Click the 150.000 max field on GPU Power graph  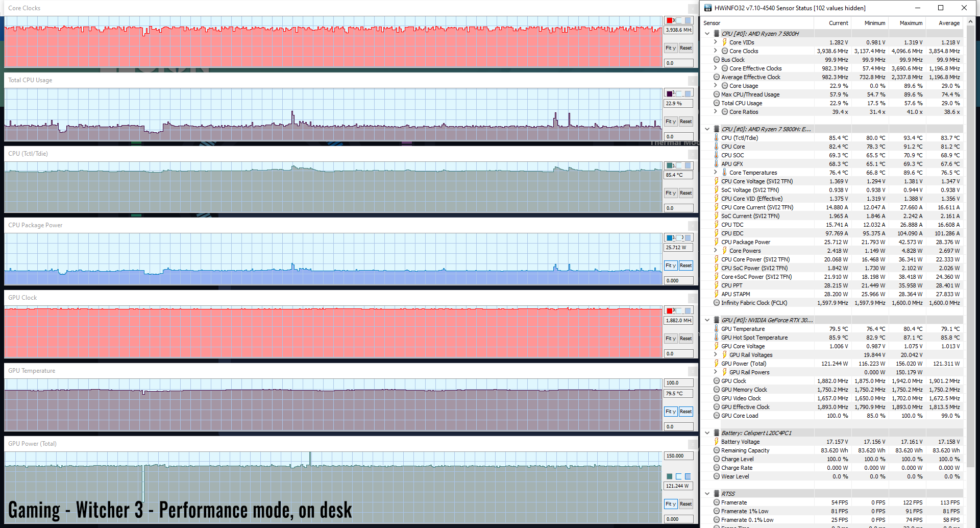[x=678, y=456]
